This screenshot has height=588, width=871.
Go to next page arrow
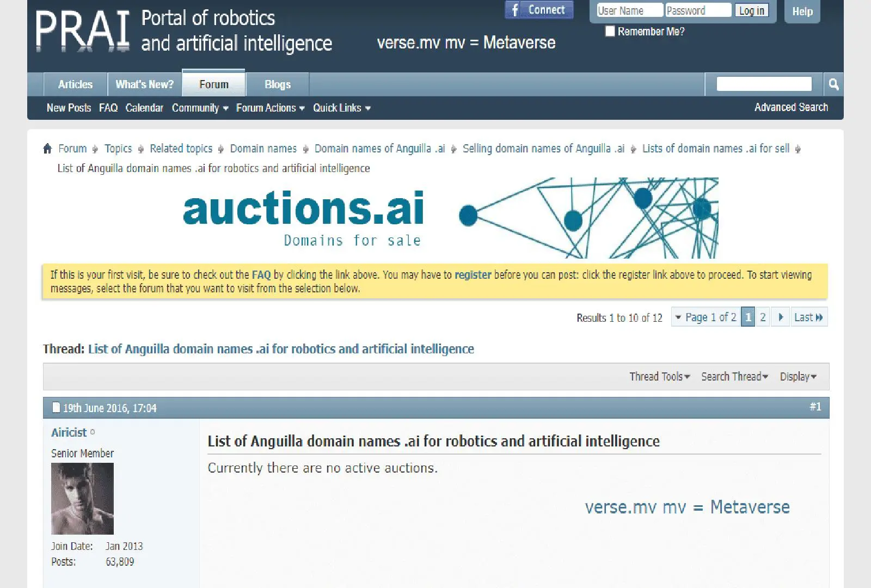coord(781,317)
